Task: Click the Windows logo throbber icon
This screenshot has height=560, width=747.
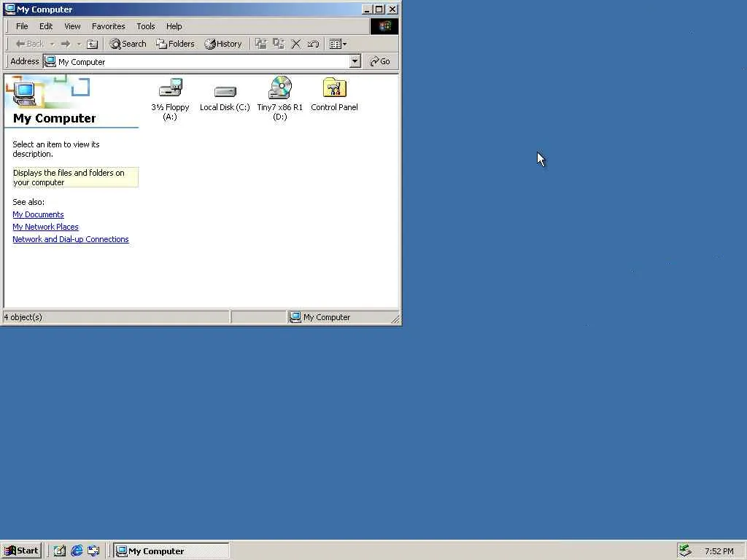Action: (x=384, y=26)
